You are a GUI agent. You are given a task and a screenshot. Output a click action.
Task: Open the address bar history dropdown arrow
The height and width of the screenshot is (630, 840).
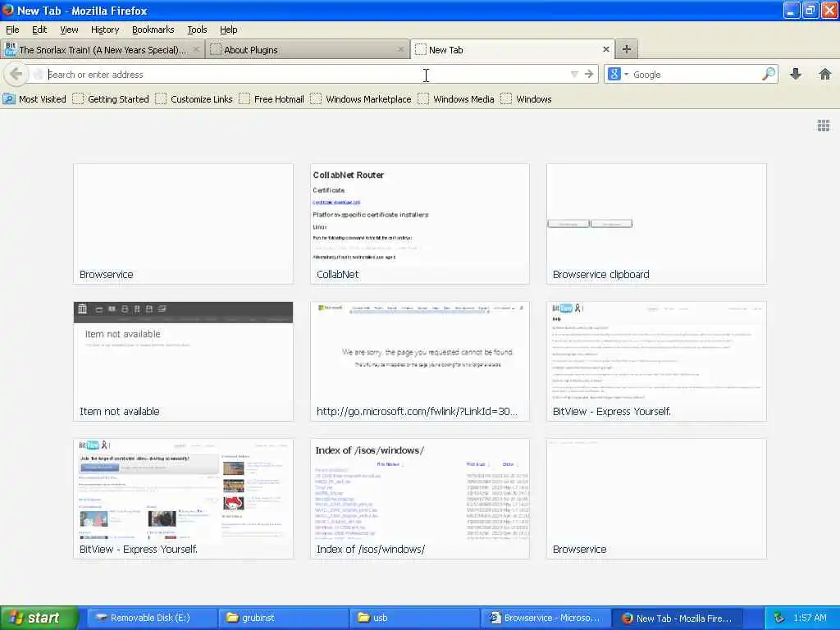pos(574,74)
